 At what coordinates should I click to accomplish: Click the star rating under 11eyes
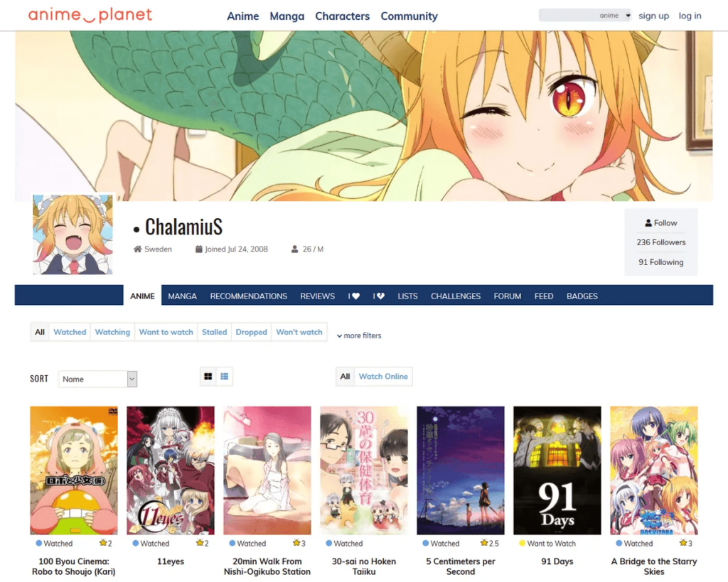click(x=203, y=544)
